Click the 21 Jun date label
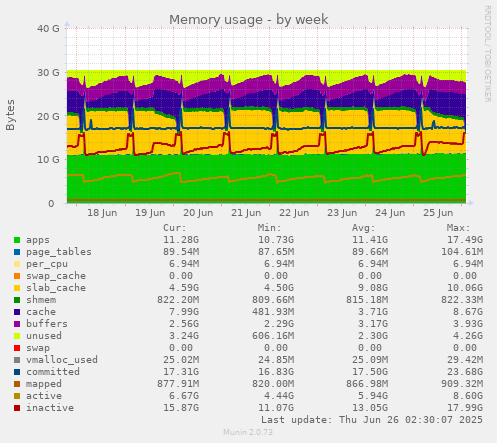 pyautogui.click(x=246, y=213)
